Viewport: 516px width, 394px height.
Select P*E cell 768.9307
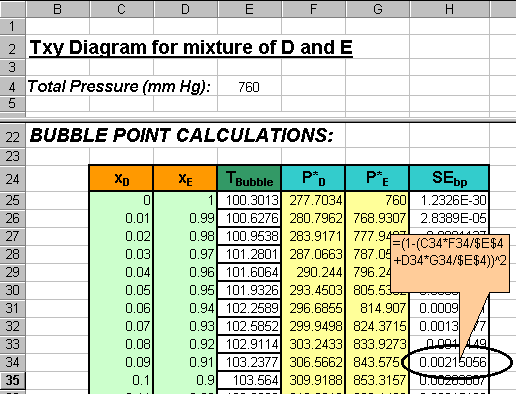tap(377, 218)
